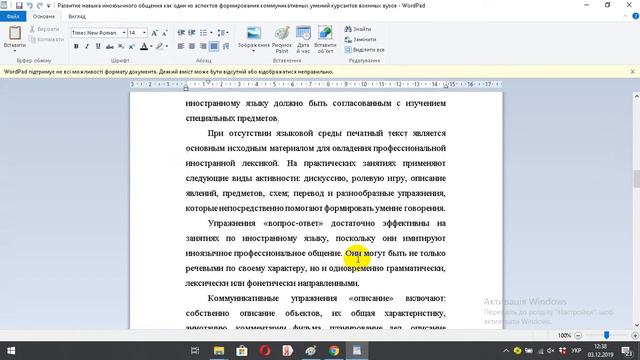Screen dimensions: 640x360
Task: Insert a picture via the Зображення icon
Action: click(x=253, y=33)
